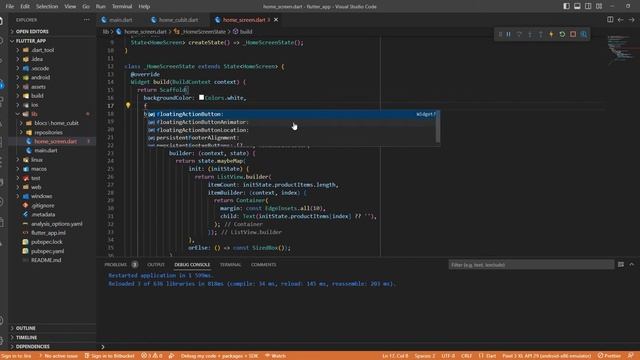
Task: Toggle bottom panel layout icon
Action: point(577,6)
